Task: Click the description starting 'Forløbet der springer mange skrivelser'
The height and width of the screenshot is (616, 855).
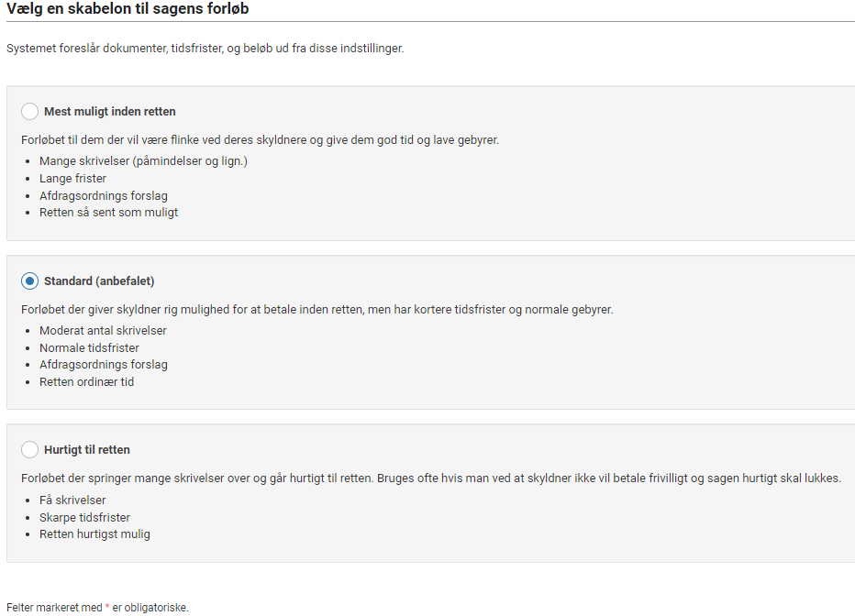Action: [x=430, y=478]
